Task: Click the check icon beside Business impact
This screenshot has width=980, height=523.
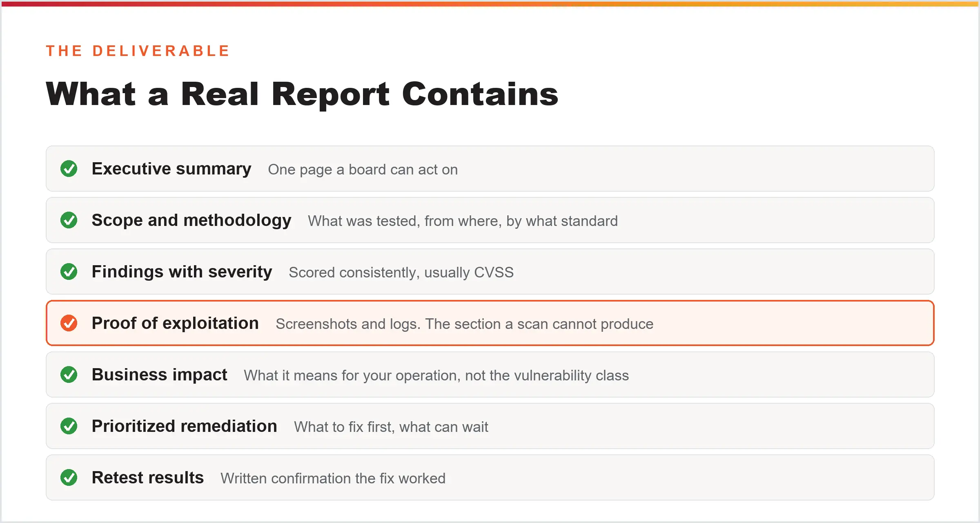Action: pos(69,375)
